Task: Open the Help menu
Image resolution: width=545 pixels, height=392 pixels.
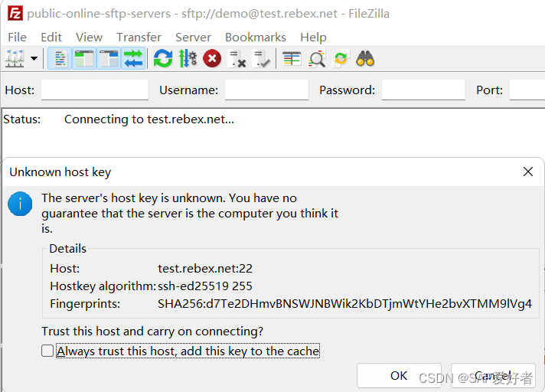Action: click(313, 38)
